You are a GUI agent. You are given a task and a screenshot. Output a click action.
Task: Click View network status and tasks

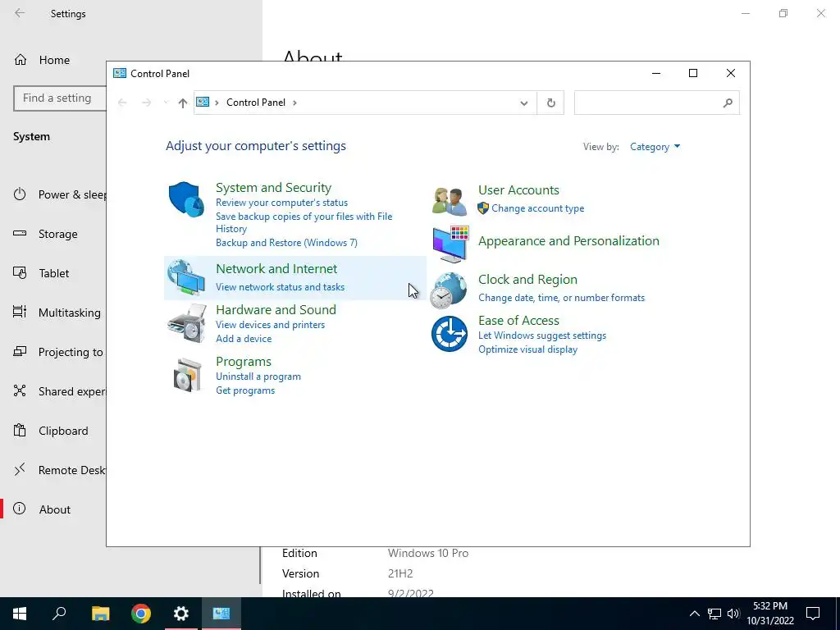(281, 287)
